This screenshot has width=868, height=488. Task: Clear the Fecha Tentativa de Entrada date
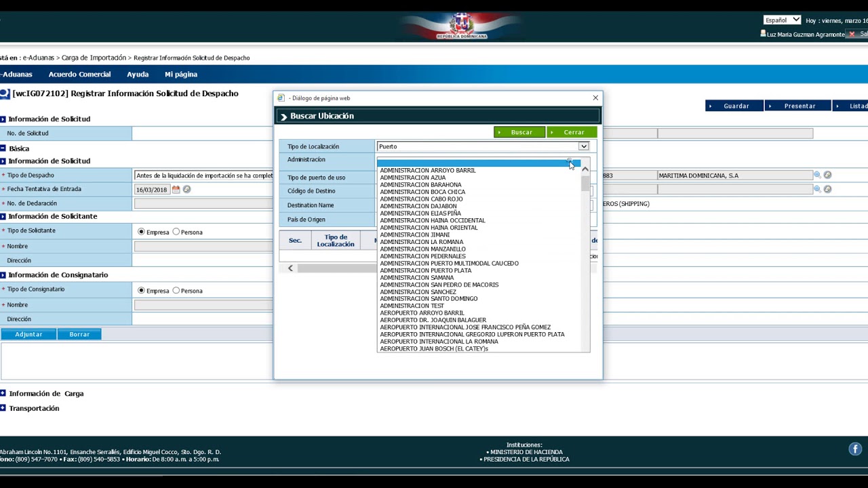tap(186, 190)
